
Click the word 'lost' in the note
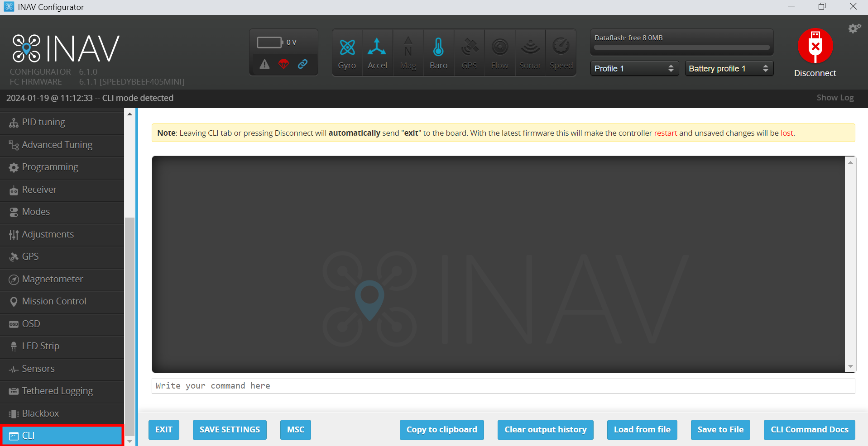tap(787, 133)
